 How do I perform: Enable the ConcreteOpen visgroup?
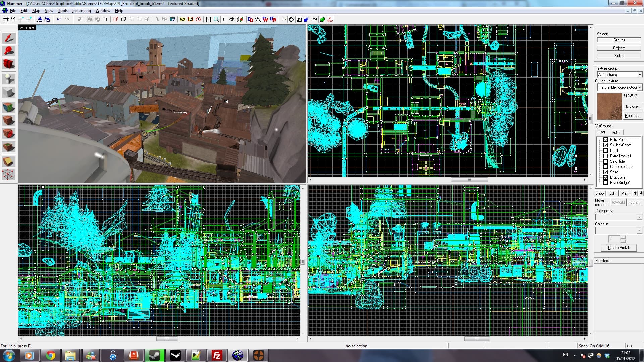[x=606, y=167]
